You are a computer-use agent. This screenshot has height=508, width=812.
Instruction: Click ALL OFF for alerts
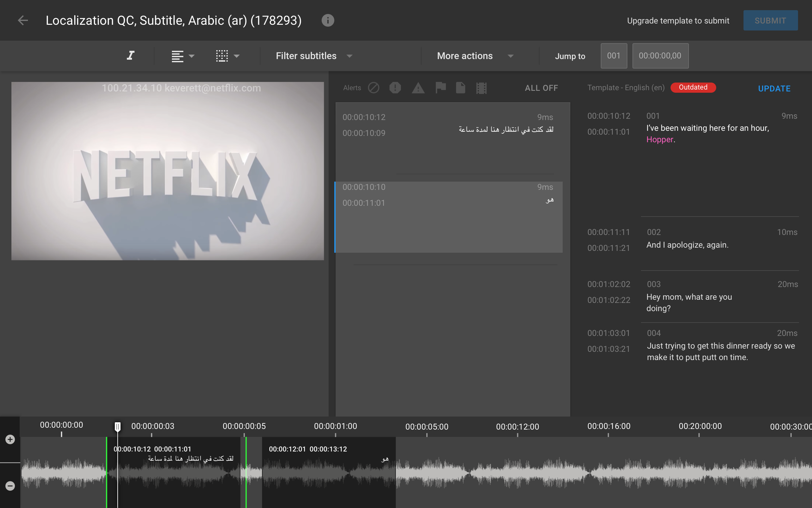tap(541, 88)
